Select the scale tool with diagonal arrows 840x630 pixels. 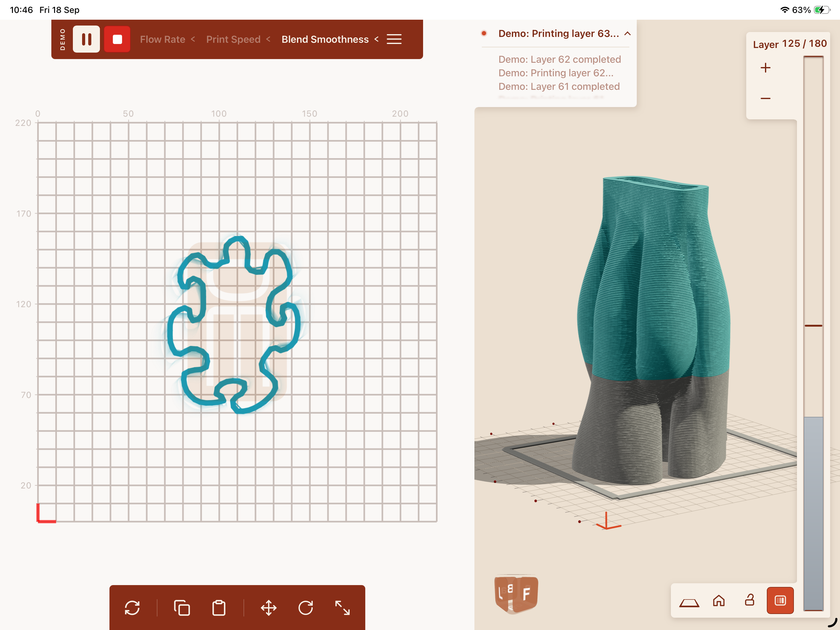coord(343,608)
